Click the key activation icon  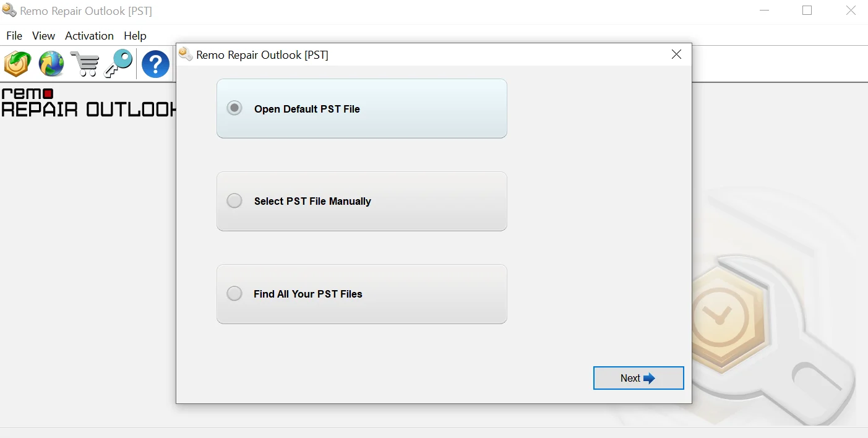[118, 64]
